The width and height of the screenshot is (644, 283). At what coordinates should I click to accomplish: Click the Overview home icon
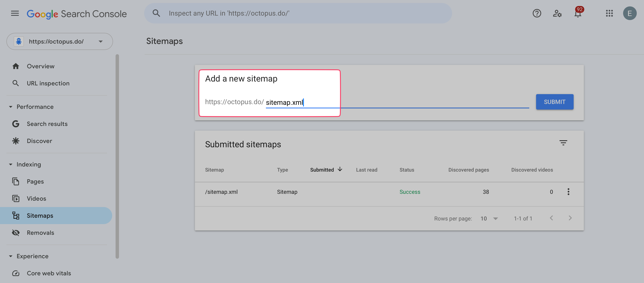click(x=16, y=66)
